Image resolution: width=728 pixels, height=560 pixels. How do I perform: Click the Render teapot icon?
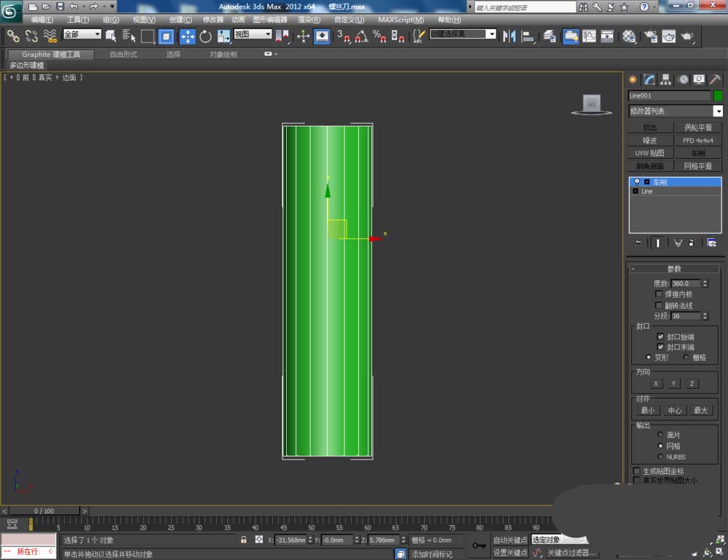pyautogui.click(x=687, y=36)
